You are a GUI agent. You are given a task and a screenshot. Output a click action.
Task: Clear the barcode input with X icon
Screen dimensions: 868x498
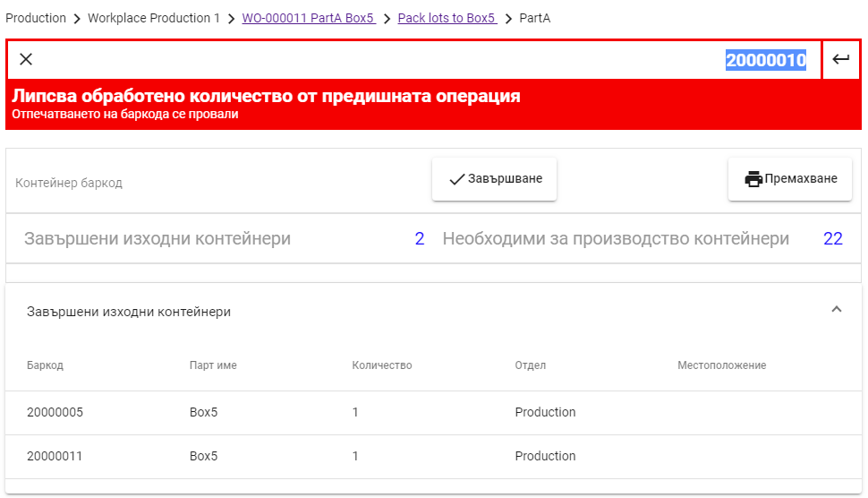tap(26, 60)
